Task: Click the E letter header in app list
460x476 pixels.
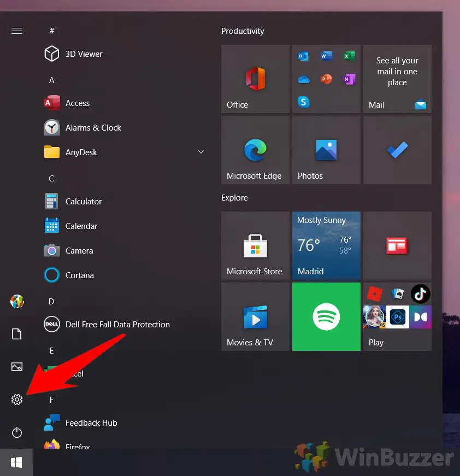Action: point(51,351)
